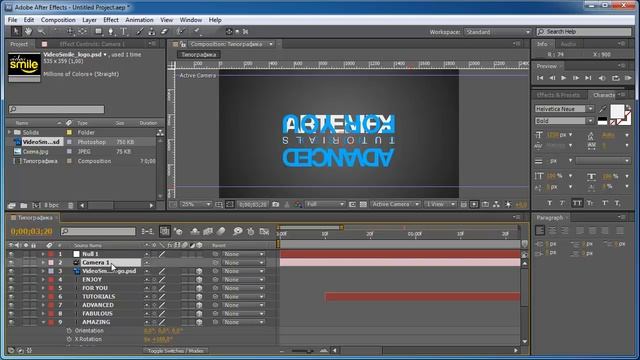Delete selected project item with trash icon
640x360 pixels.
(x=71, y=205)
